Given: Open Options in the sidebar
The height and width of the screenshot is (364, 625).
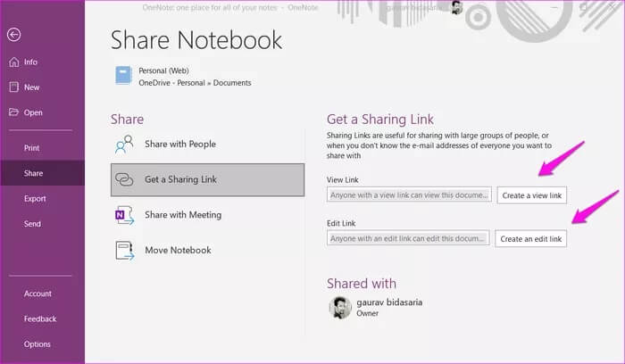Looking at the screenshot, I should click(42, 344).
